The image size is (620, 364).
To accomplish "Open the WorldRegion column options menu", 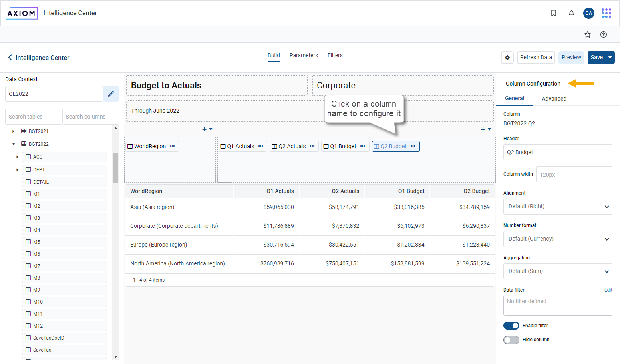I will [172, 146].
